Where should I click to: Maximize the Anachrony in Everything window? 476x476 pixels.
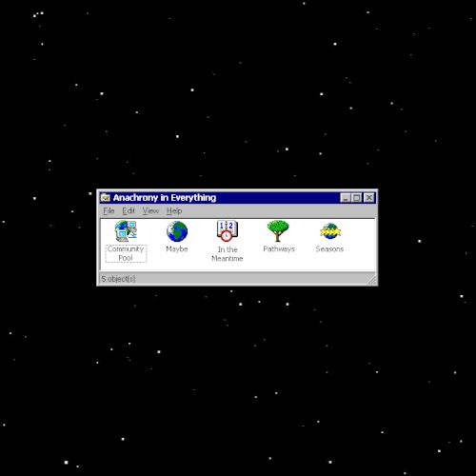357,198
